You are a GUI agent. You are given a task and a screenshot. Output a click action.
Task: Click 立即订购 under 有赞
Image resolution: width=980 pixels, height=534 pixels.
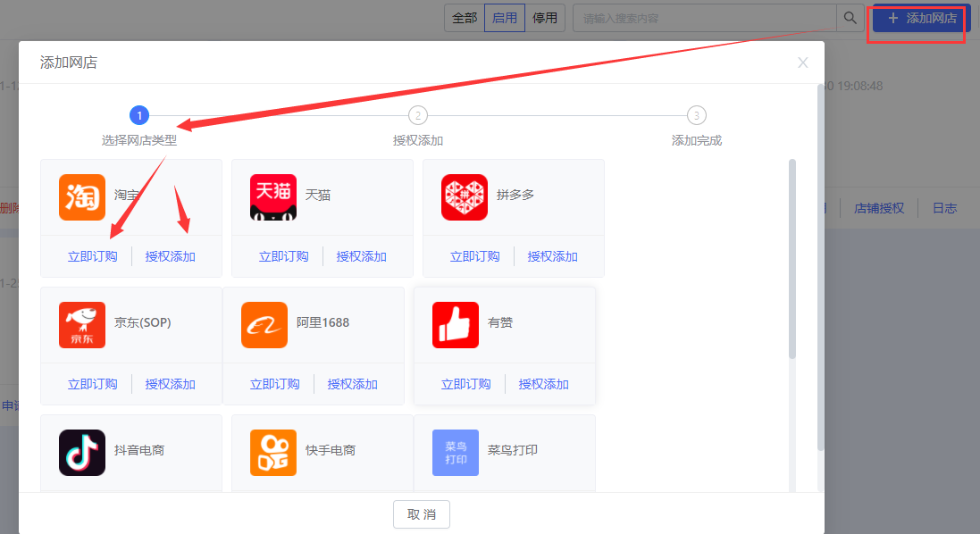[466, 384]
